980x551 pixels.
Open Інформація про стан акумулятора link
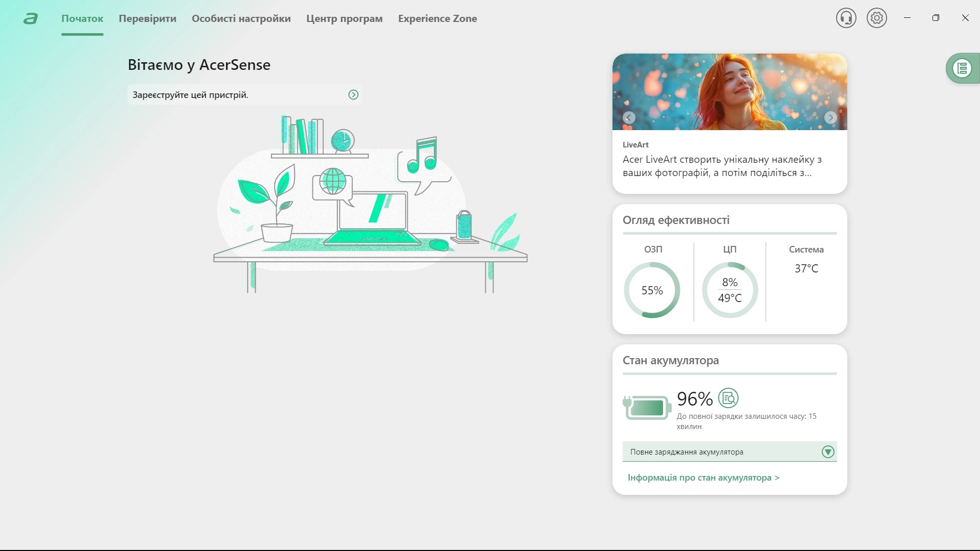coord(703,478)
